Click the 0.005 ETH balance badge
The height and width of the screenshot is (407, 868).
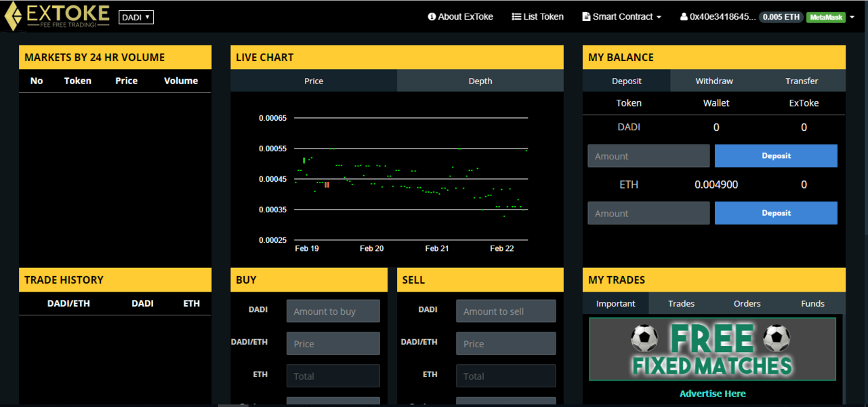click(x=781, y=17)
